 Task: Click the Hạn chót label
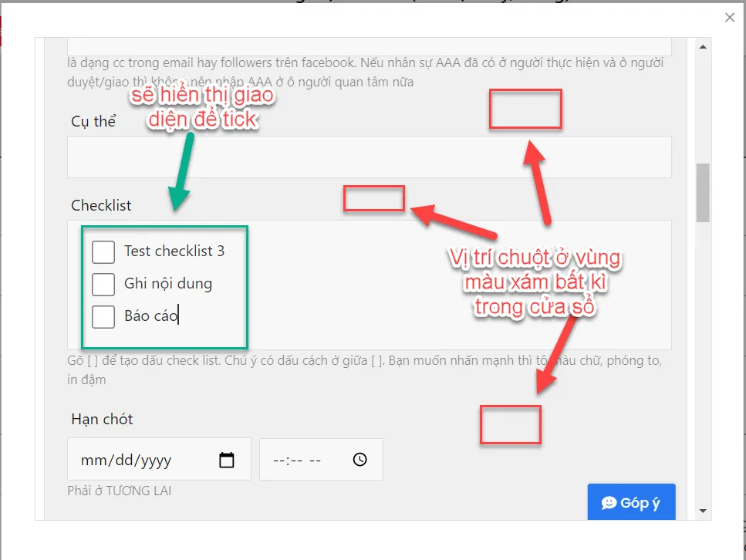(x=102, y=419)
